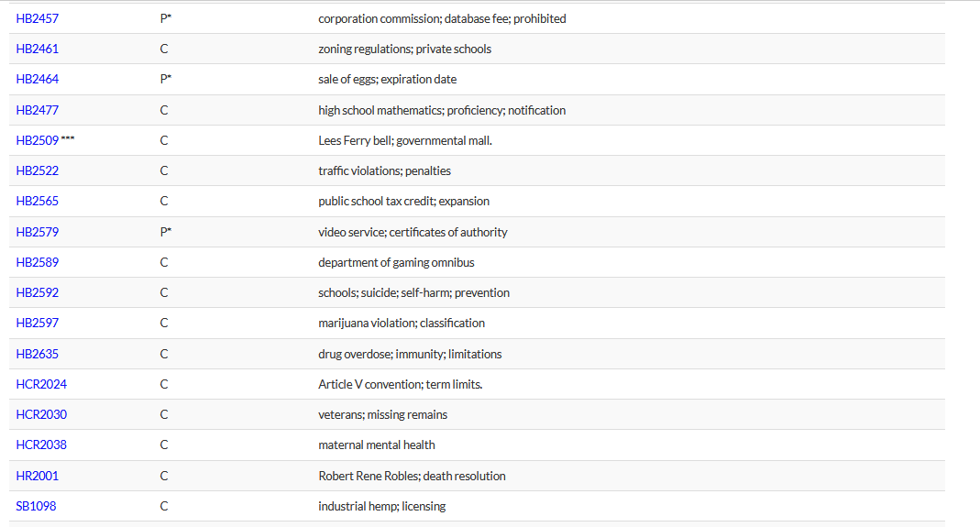Click the P* status in HB2464 row
This screenshot has height=527, width=980.
click(x=166, y=80)
